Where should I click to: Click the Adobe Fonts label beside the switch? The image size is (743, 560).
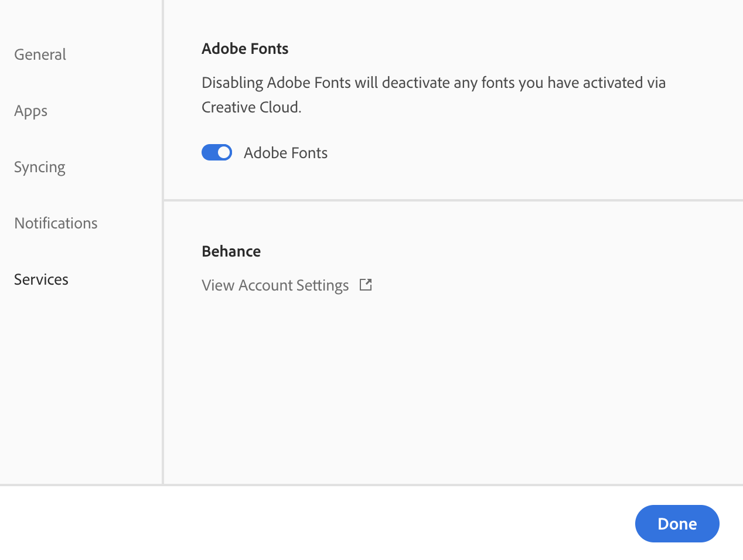(285, 153)
